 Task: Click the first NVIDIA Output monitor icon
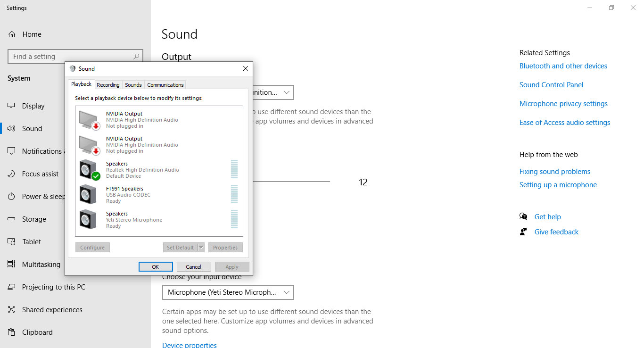point(89,120)
